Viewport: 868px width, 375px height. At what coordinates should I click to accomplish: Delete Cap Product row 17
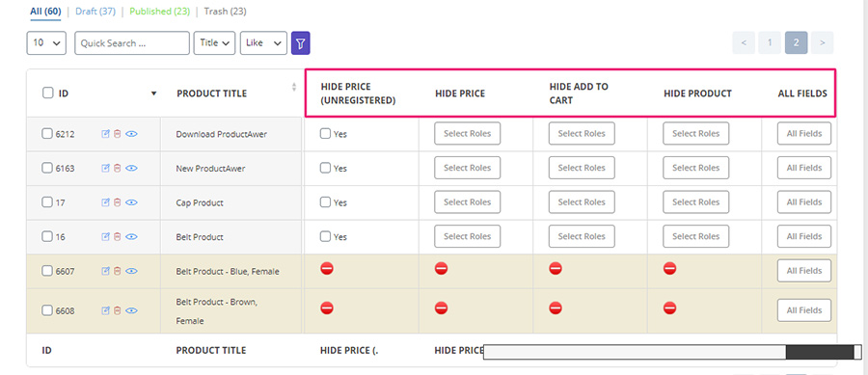point(117,202)
